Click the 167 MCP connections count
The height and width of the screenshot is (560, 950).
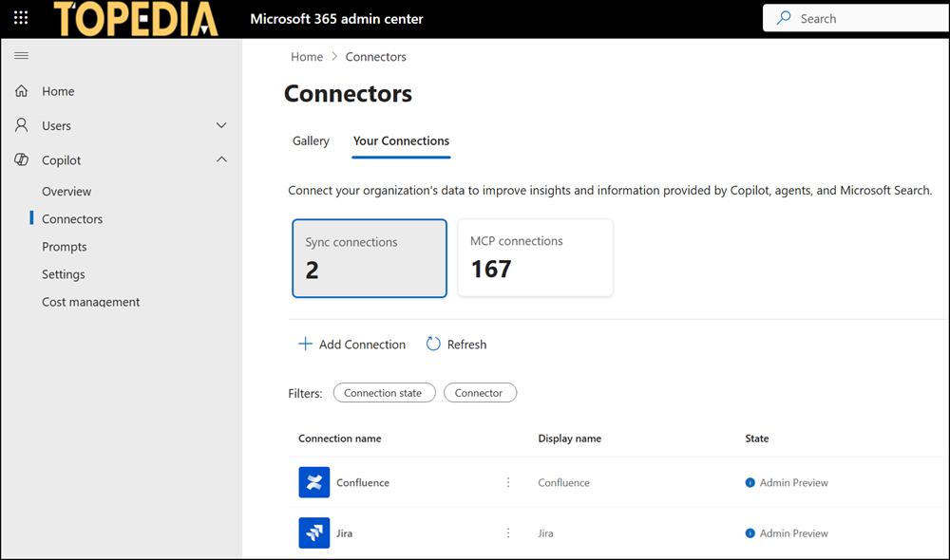(491, 269)
